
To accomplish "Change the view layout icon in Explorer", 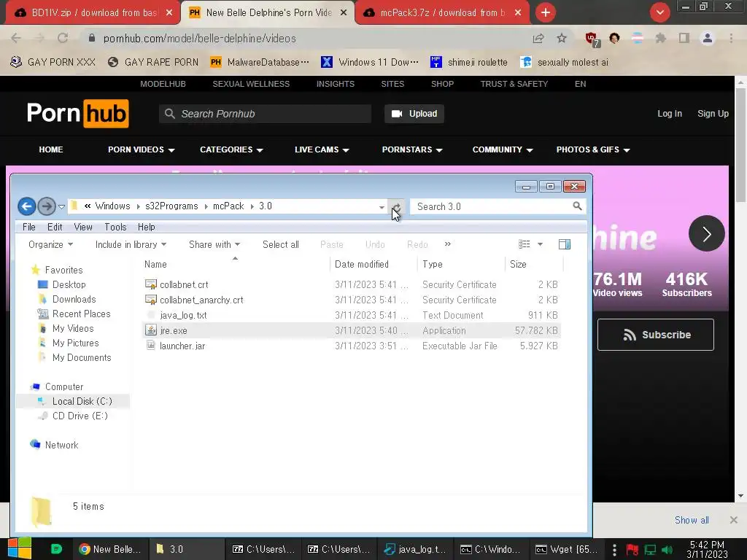I will [524, 244].
